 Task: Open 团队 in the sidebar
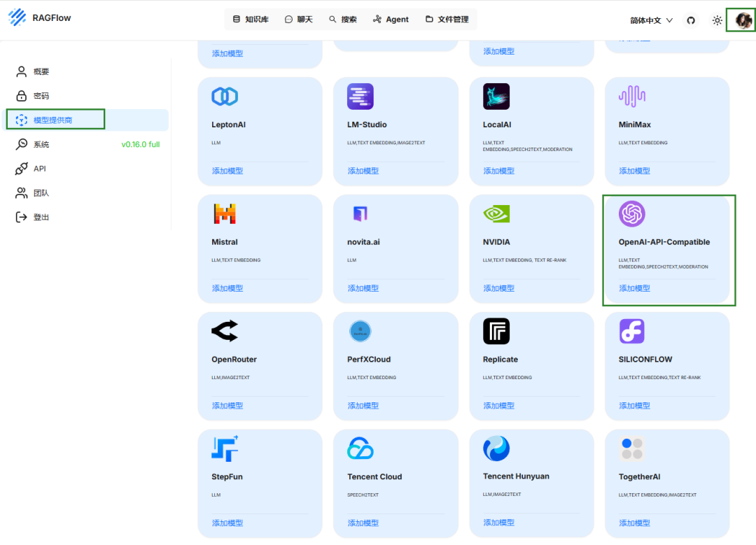[x=87, y=193]
